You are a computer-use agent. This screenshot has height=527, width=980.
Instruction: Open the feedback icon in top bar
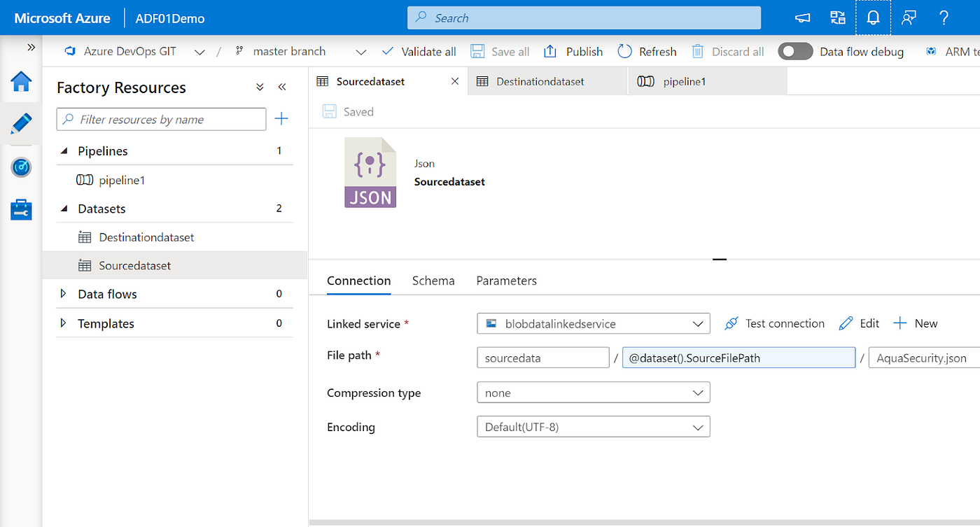(x=909, y=17)
